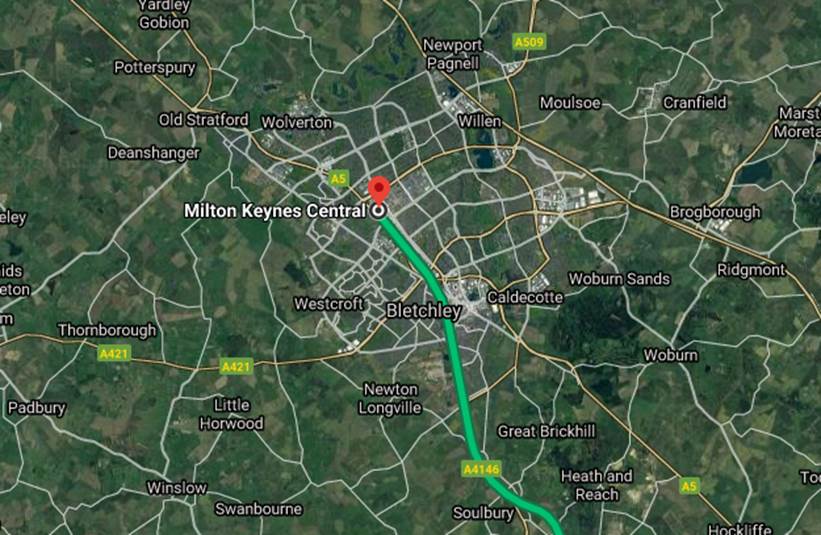Click the Milton Keynes Central label

click(275, 211)
